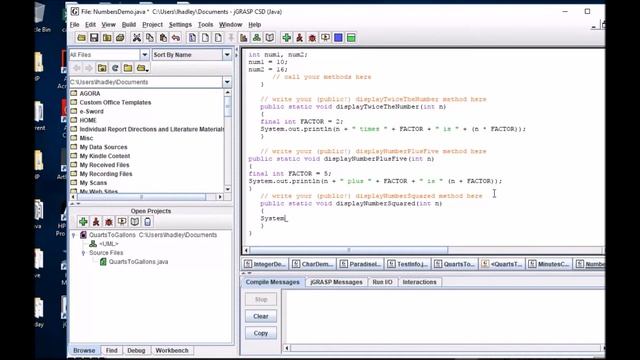Viewport: 640px width, 360px height.
Task: Click the Generate UML icon in main toolbar
Action: point(257,38)
